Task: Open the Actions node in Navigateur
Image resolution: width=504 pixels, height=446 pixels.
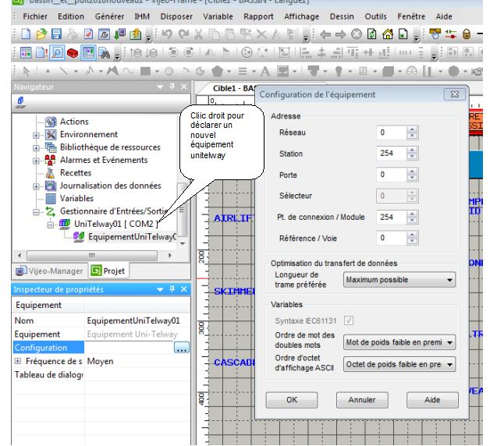Action: (74, 122)
